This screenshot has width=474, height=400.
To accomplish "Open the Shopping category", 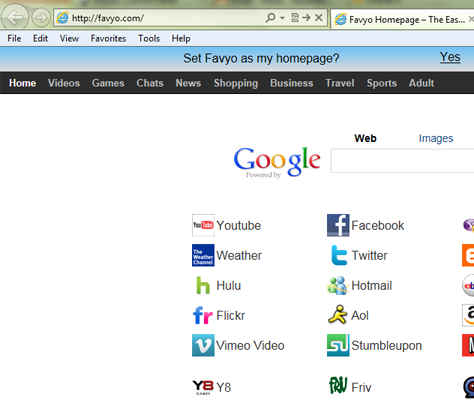I will [x=236, y=83].
